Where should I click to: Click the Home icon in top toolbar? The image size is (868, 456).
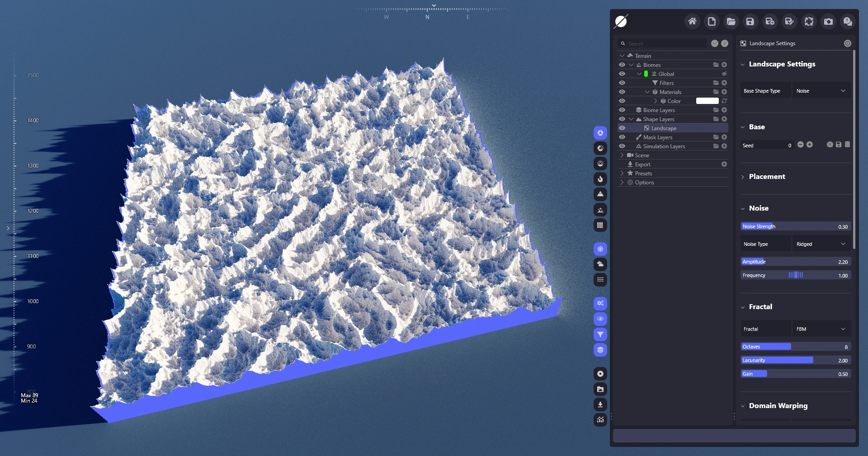click(x=692, y=22)
